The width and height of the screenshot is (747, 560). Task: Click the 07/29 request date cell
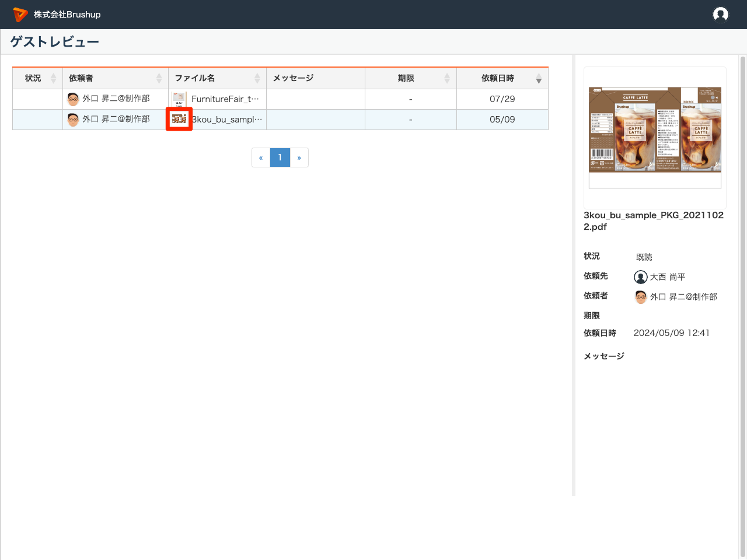502,99
